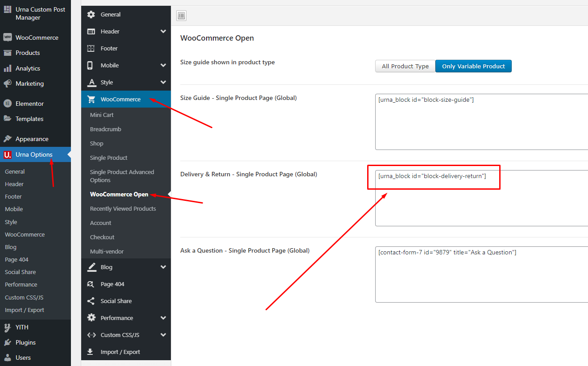
Task: Open the Single Product submenu item
Action: [109, 158]
